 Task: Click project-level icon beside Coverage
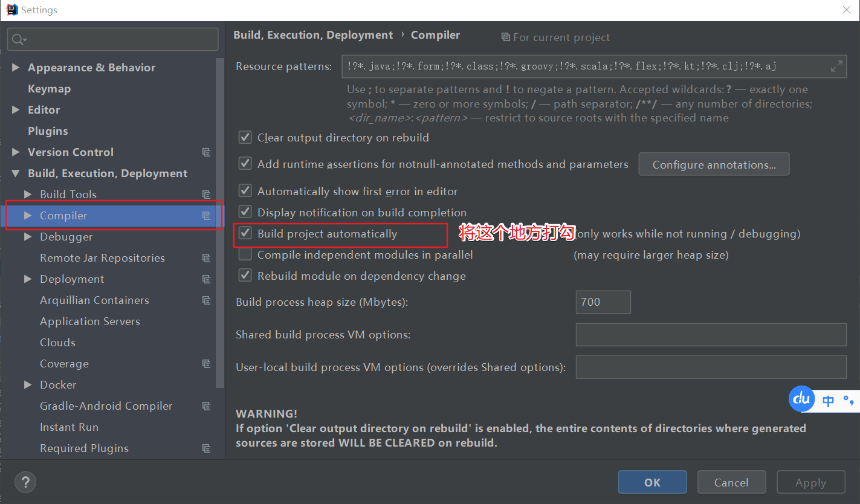[207, 364]
